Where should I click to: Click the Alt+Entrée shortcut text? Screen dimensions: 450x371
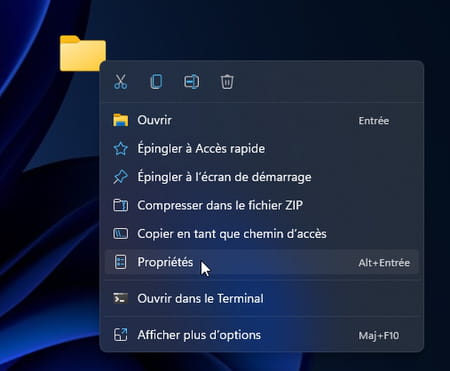point(384,263)
